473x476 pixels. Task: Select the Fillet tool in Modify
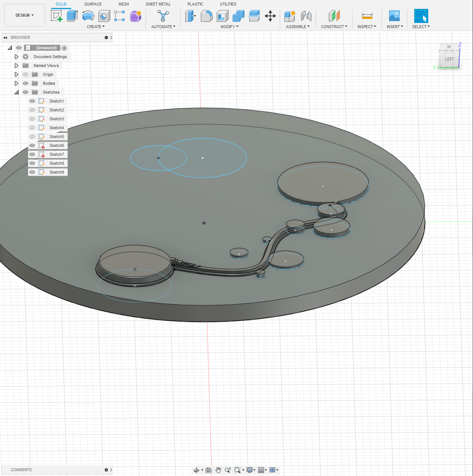[x=207, y=16]
